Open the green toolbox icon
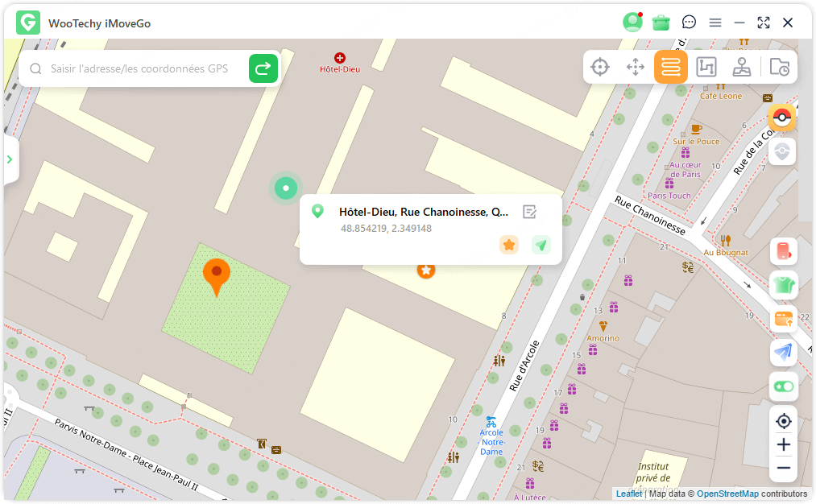 tap(661, 23)
